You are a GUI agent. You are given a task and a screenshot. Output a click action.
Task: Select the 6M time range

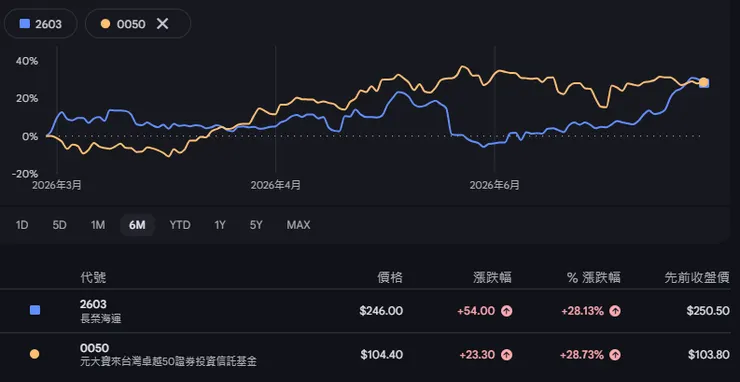(137, 225)
